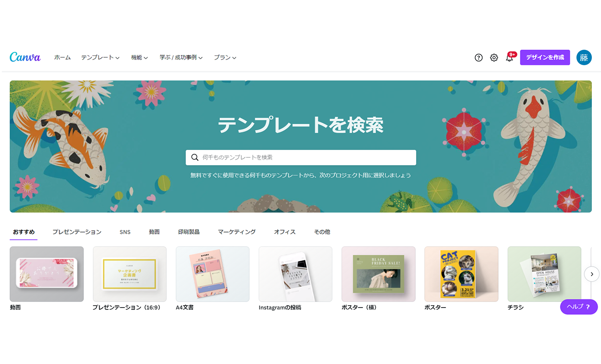Click the デザインを作成 button
This screenshot has height=364, width=601.
(x=545, y=57)
